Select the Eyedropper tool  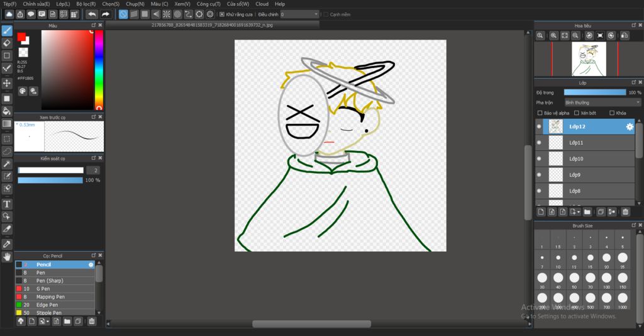7,244
